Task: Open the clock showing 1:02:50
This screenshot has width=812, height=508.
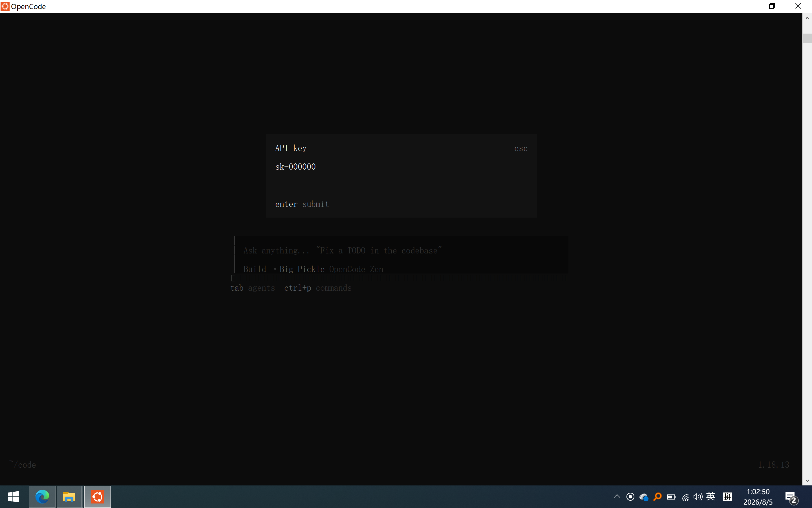Action: 758,497
